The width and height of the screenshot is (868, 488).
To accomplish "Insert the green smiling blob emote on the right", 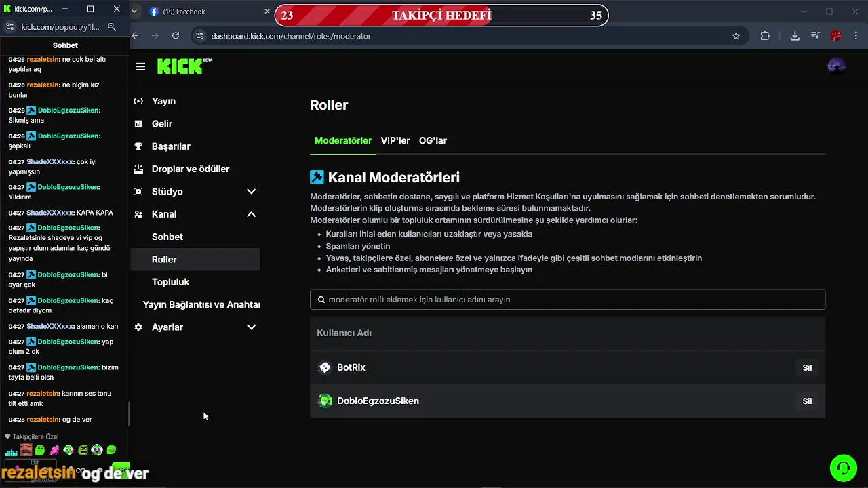I will coord(111,450).
